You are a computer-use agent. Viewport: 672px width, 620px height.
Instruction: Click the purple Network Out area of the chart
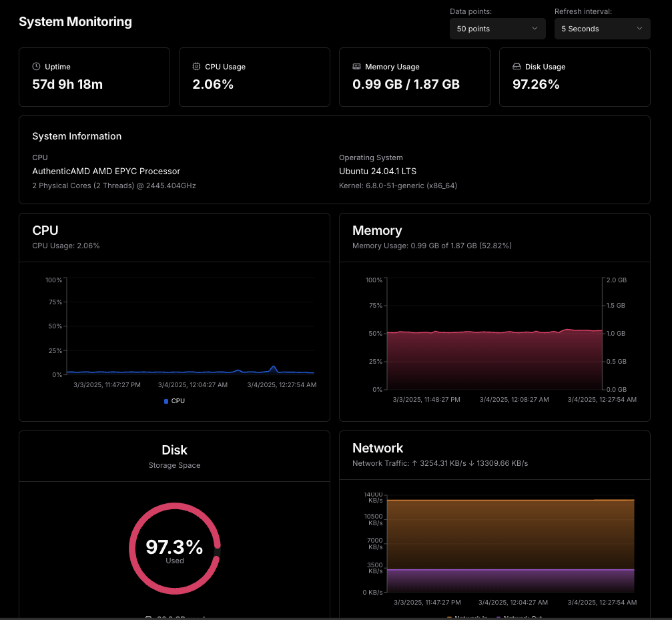(x=511, y=581)
